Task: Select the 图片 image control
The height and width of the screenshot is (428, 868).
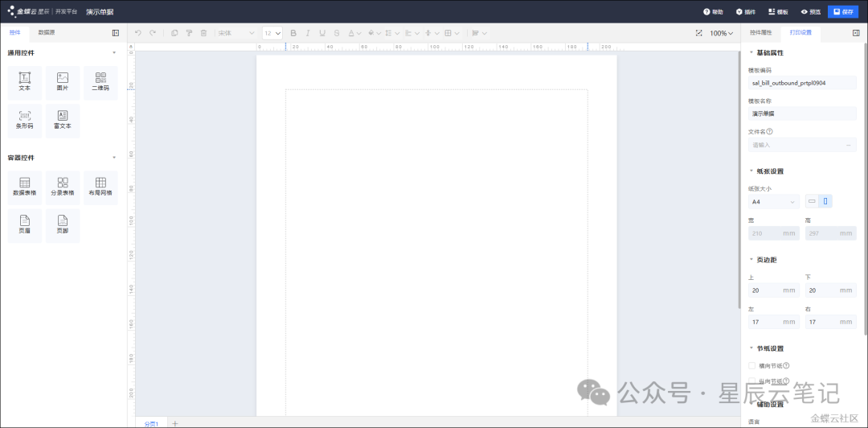Action: (63, 82)
